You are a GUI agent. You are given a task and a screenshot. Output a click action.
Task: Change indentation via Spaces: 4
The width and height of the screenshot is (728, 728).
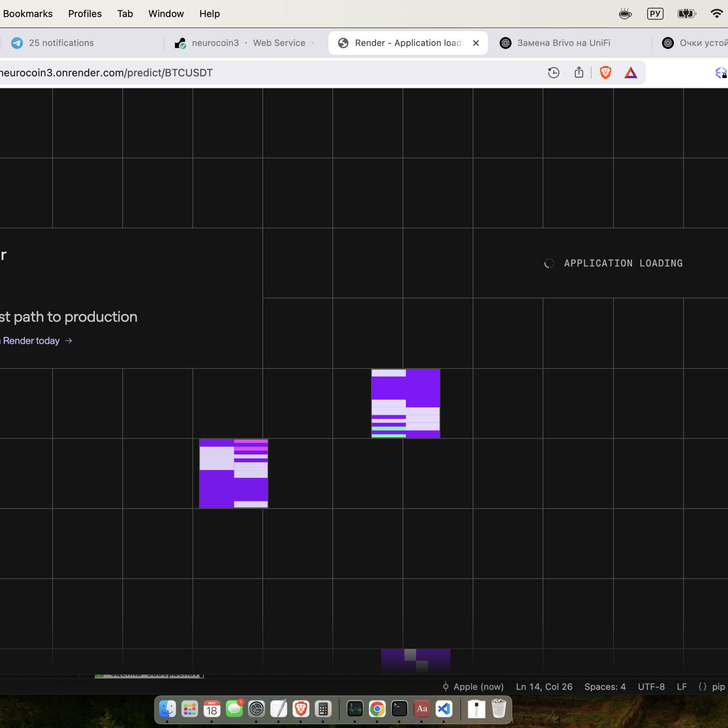click(x=605, y=687)
